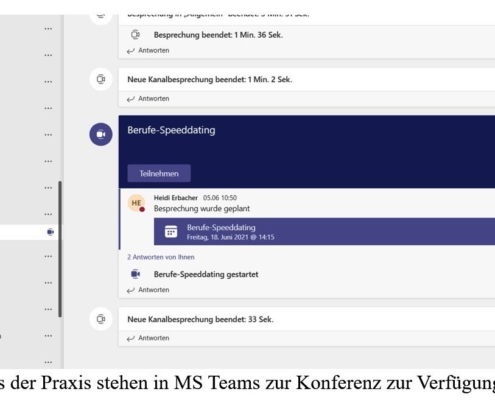Click 'Freitag, 18. Juni 2021 @ 14:15' date text
This screenshot has height=400, width=495.
point(231,237)
